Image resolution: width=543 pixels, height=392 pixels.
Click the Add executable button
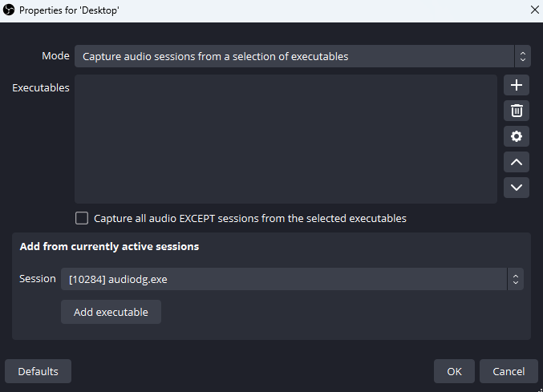[111, 312]
